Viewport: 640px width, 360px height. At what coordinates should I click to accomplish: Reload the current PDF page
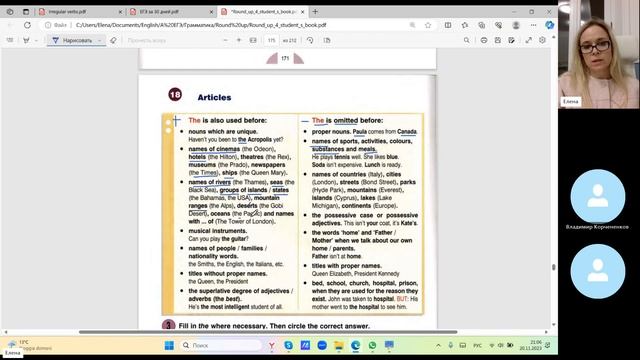(x=27, y=25)
